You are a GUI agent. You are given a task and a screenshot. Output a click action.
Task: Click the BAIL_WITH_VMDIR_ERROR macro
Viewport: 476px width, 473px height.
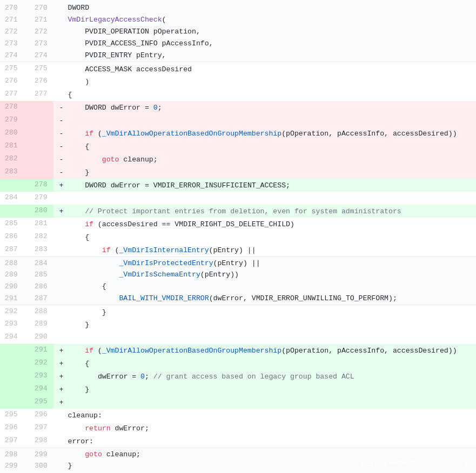(164, 299)
